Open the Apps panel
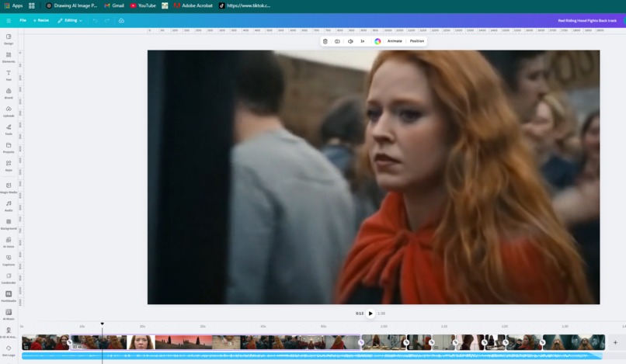Screen dimensions: 626x364 click(9, 165)
